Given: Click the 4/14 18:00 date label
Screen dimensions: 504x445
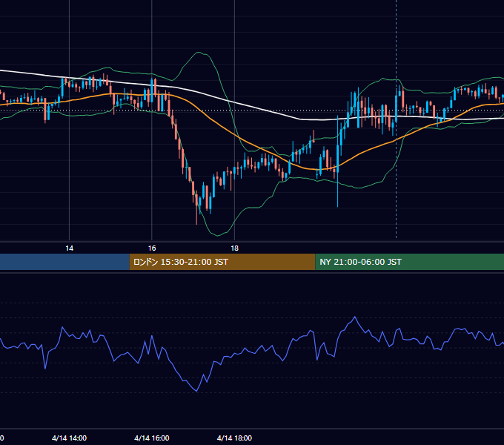Looking at the screenshot, I should (234, 438).
